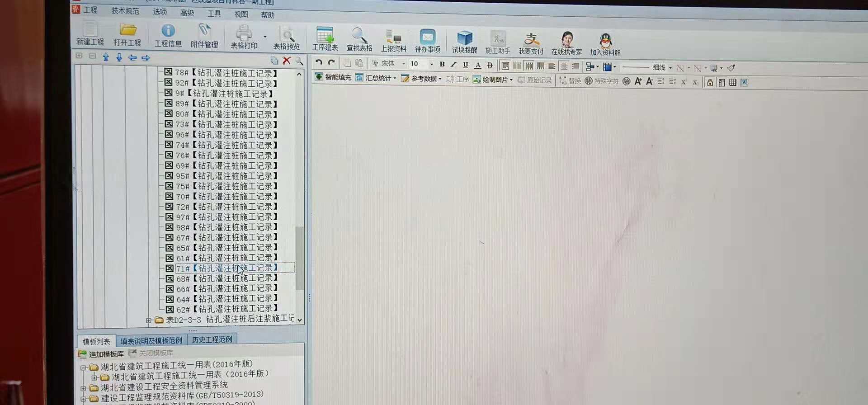Image resolution: width=868 pixels, height=405 pixels.
Task: Click the 智能填充 smart fill button
Action: (333, 77)
